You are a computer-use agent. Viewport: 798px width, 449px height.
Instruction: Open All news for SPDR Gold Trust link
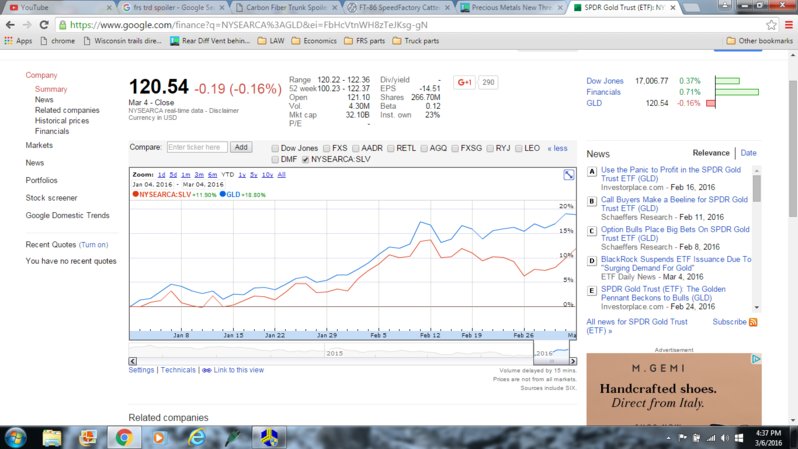tap(637, 326)
